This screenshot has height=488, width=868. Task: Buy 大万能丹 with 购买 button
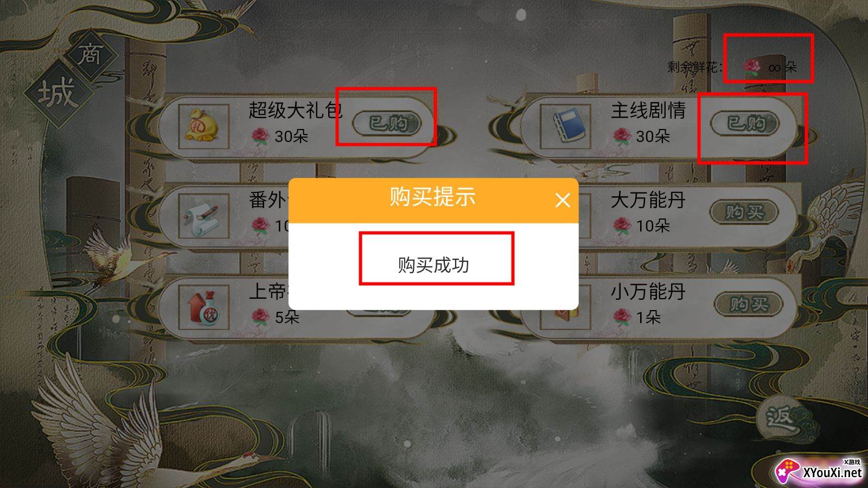744,212
